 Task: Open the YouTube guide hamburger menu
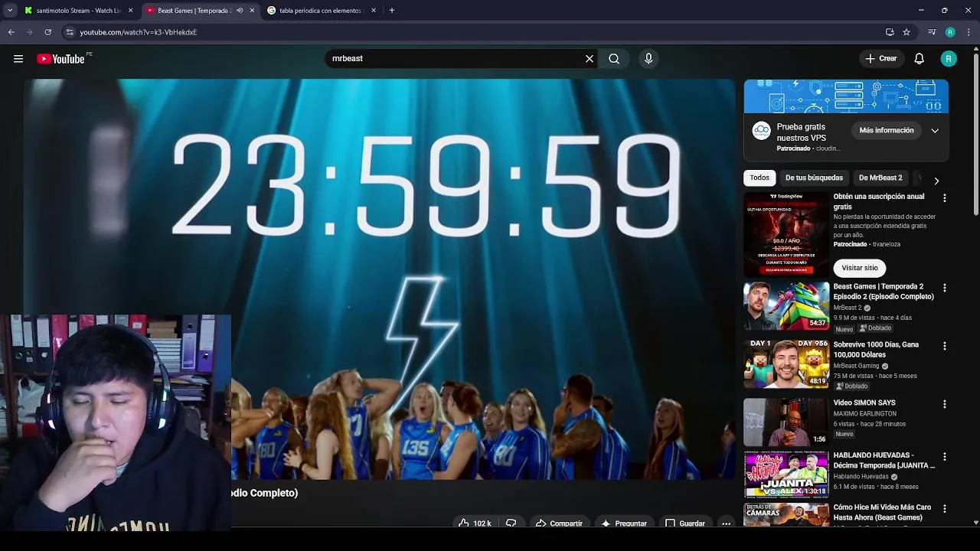tap(18, 59)
